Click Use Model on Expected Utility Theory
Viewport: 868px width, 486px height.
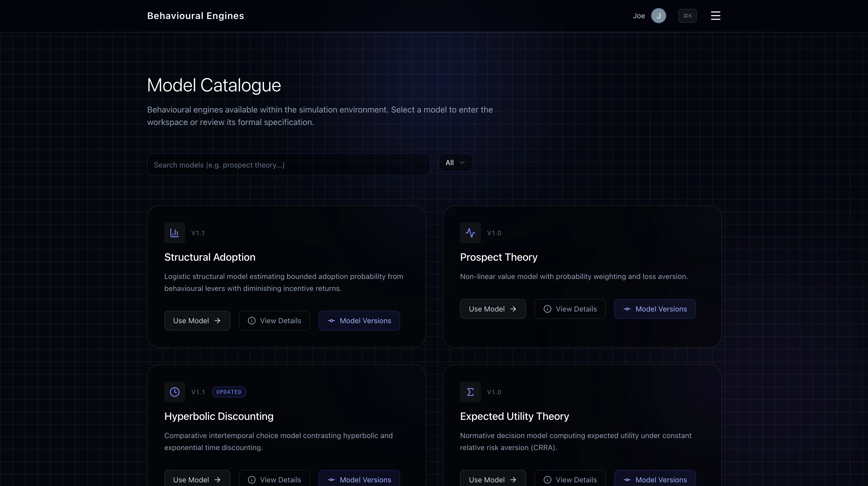pyautogui.click(x=492, y=479)
